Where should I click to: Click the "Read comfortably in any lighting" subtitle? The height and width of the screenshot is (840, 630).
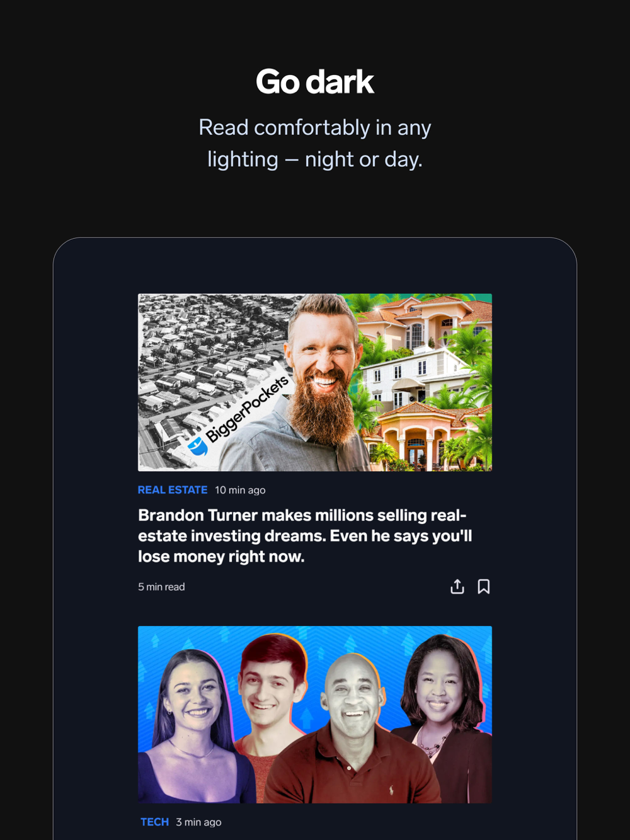(315, 143)
